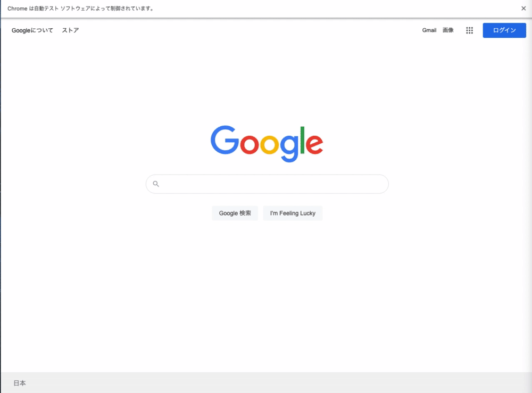This screenshot has width=532, height=393.
Task: Click the final red letter e in the Google logo
Action: coord(314,144)
